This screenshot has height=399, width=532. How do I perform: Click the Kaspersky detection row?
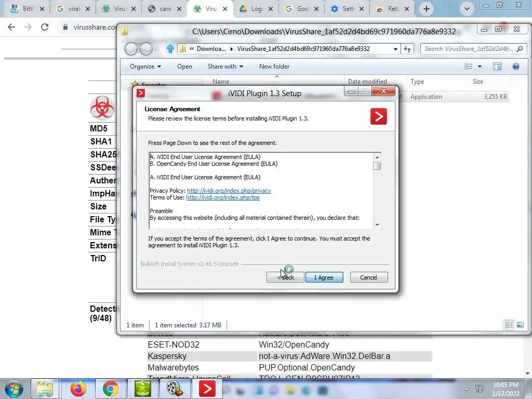pos(289,356)
